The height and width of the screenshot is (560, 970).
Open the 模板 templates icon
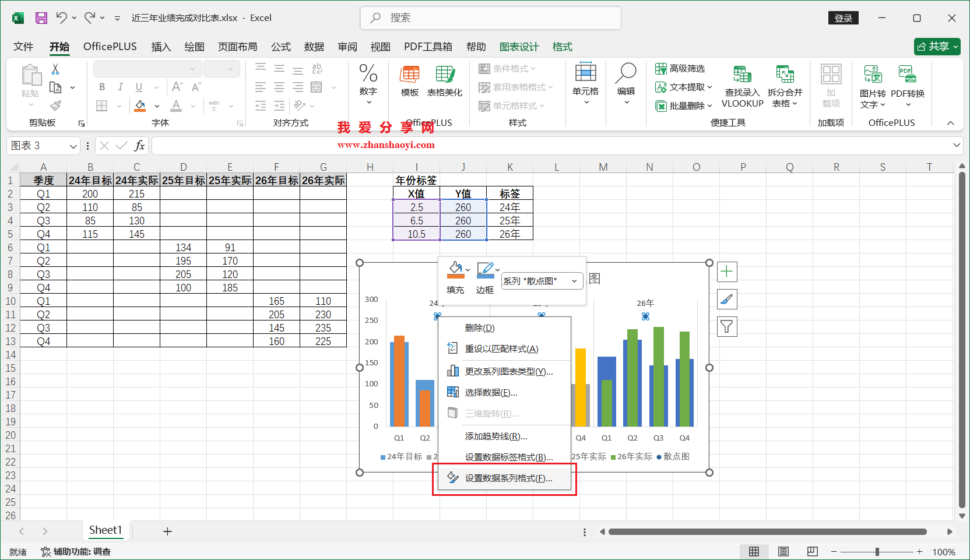tap(410, 81)
